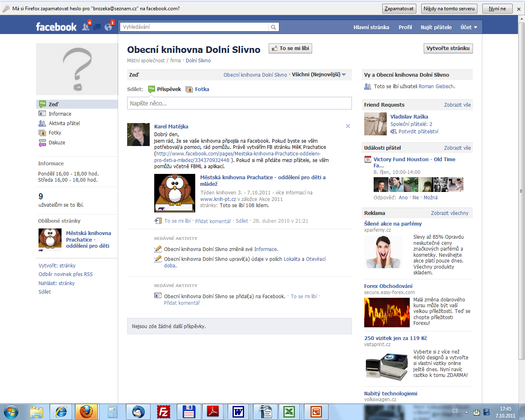Open Městská knihovna Prachatice favorite page
The width and height of the screenshot is (525, 420).
coord(89,240)
